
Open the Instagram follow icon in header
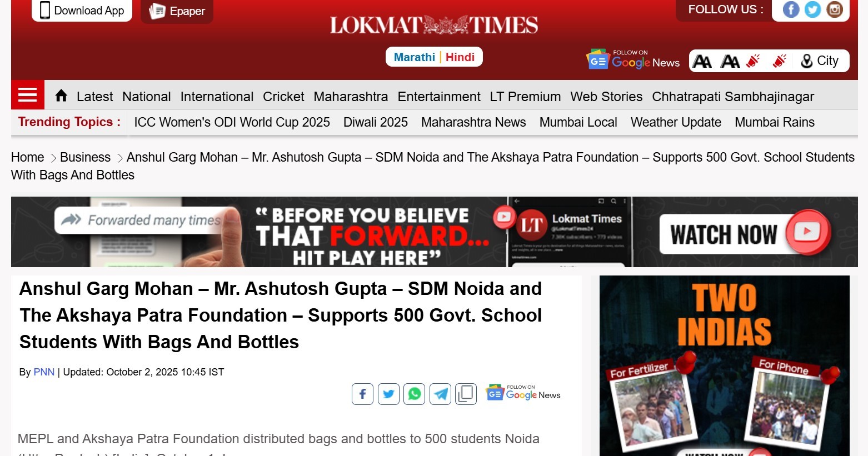[835, 9]
